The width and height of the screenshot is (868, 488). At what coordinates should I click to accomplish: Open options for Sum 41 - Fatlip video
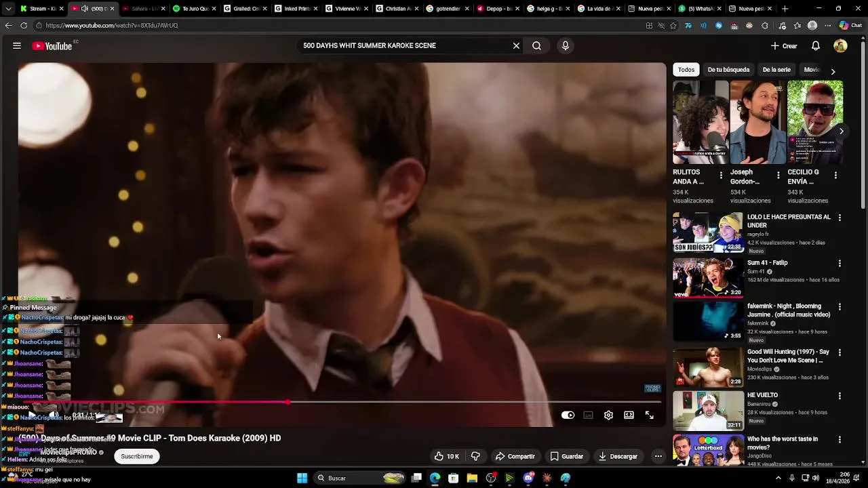840,263
